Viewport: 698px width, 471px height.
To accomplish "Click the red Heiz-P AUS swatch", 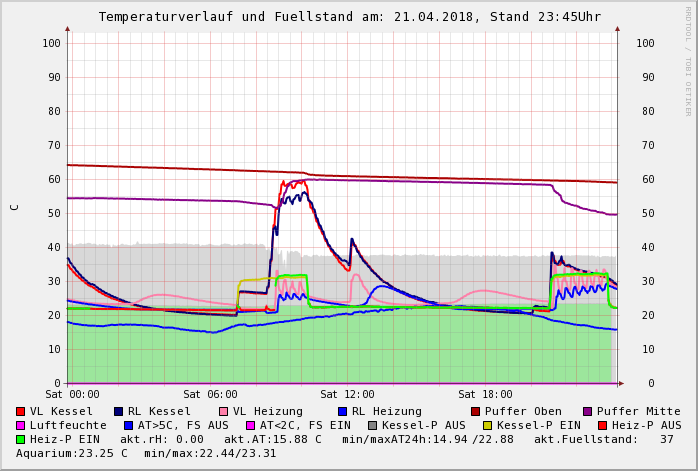I will pyautogui.click(x=602, y=426).
